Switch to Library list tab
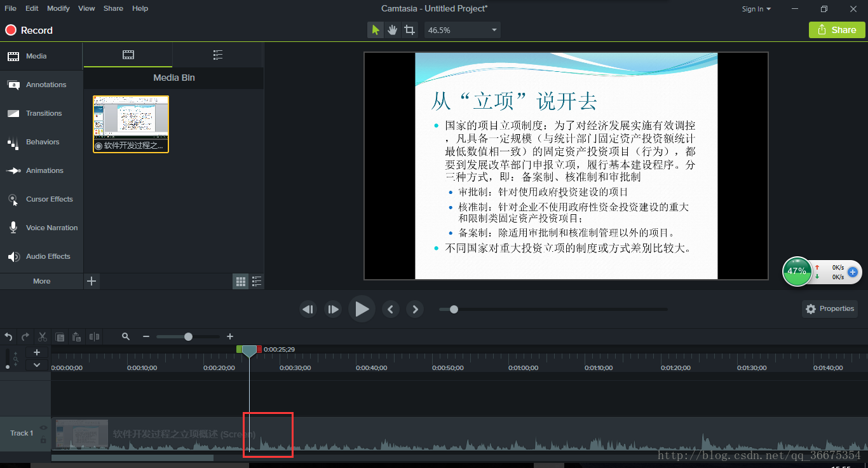This screenshot has width=868, height=468. (218, 55)
